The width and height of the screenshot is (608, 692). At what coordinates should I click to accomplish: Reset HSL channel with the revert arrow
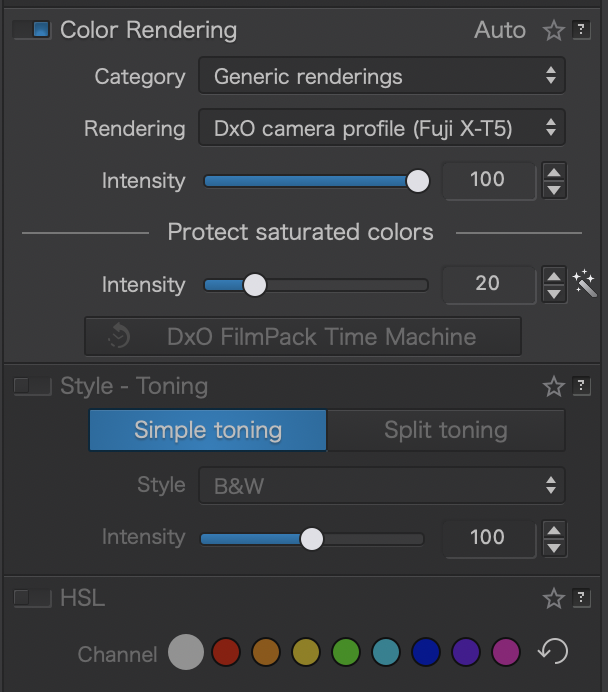(x=551, y=653)
